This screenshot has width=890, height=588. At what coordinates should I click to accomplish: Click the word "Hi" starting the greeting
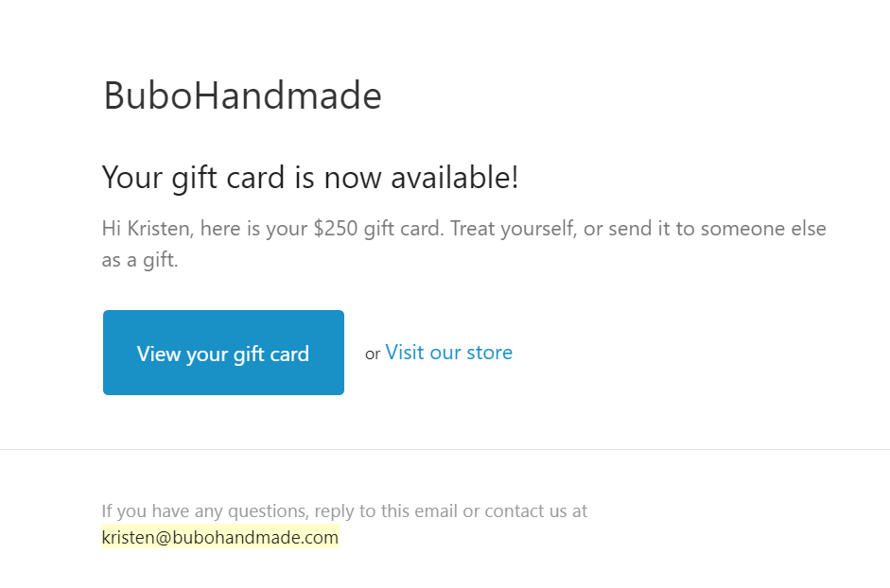click(x=112, y=229)
